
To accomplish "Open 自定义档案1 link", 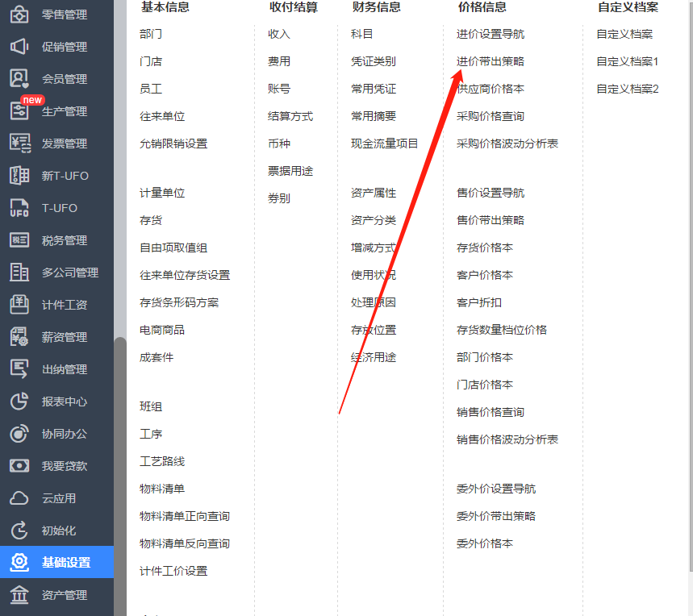I will pos(628,61).
